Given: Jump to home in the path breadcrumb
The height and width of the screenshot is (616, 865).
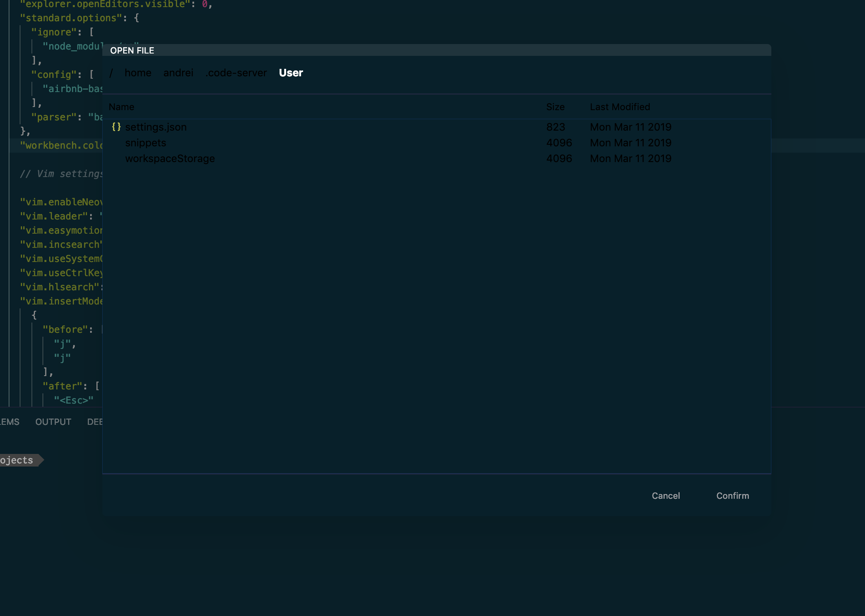Looking at the screenshot, I should coord(138,73).
